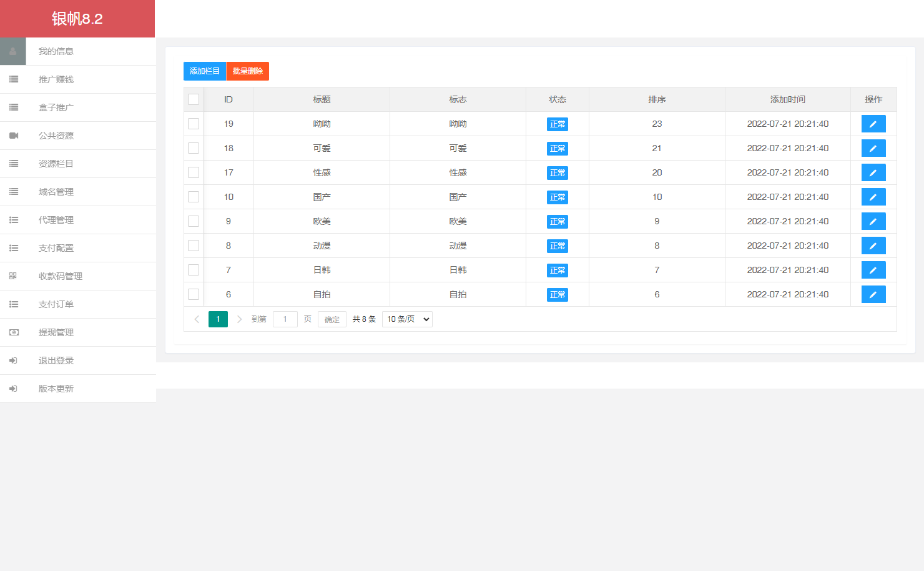Toggle the select-all checkbox in the table header
Screen dimensions: 924x571
pos(194,99)
